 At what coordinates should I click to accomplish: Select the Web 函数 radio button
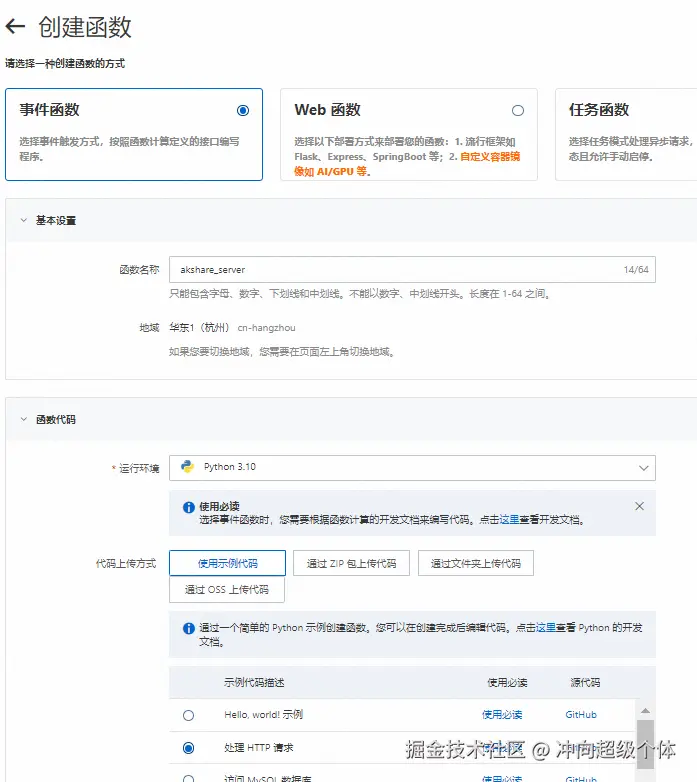(x=518, y=110)
